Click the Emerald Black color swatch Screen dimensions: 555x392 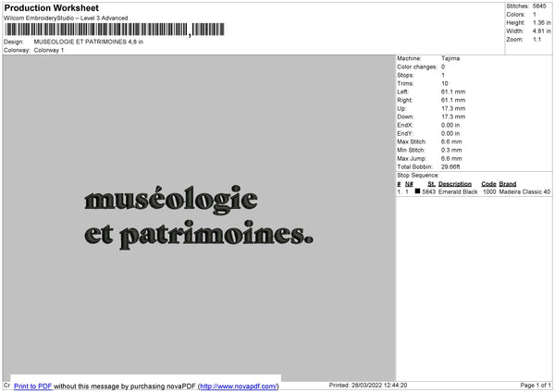point(418,191)
